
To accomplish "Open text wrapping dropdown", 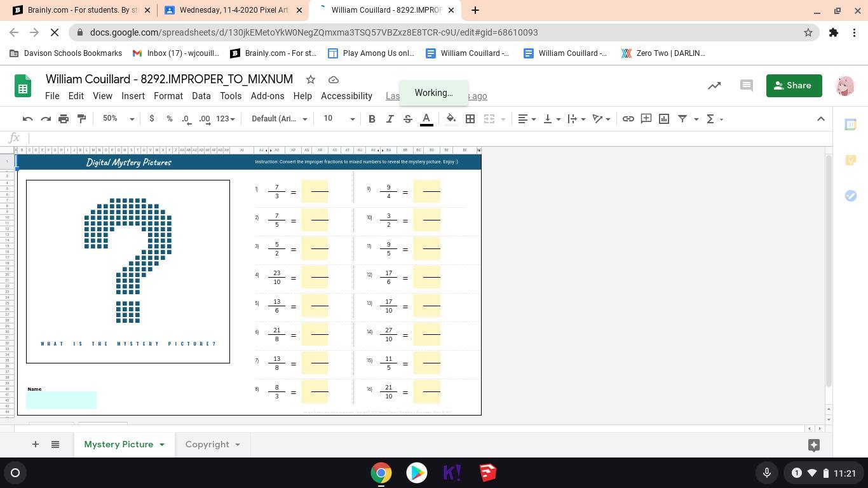I will coord(576,119).
